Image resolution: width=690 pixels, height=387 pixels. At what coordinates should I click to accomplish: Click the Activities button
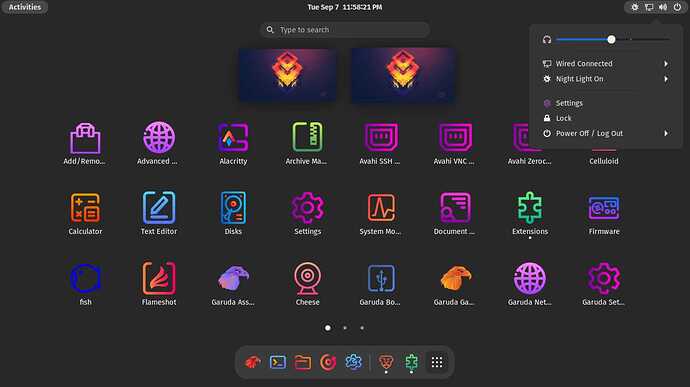(x=25, y=7)
